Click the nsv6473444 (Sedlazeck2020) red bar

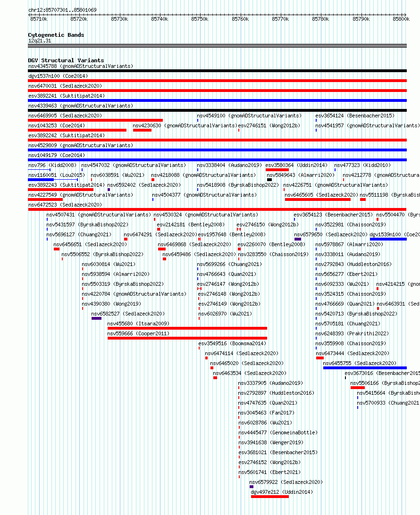(320, 358)
